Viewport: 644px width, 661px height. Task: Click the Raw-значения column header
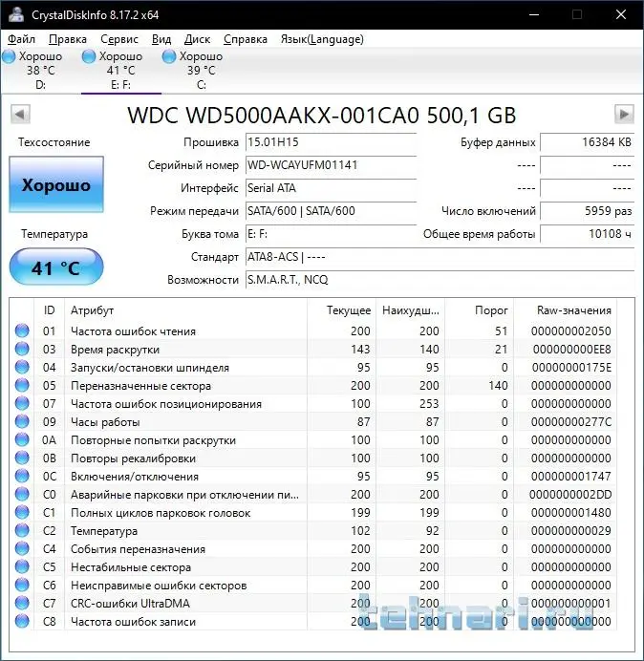(x=573, y=310)
